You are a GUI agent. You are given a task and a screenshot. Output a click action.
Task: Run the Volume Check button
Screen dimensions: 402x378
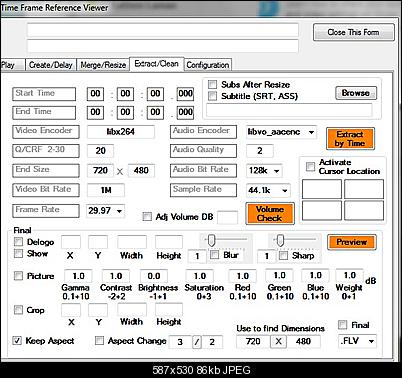tap(270, 213)
